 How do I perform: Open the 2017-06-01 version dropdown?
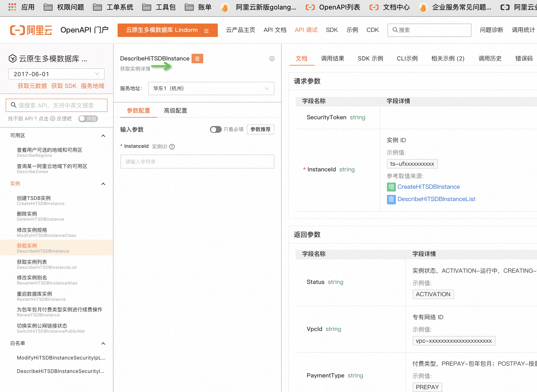57,74
